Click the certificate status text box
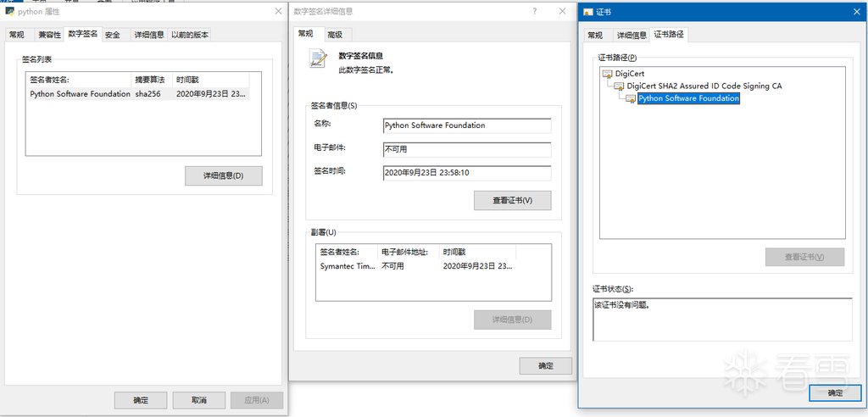 click(x=722, y=320)
